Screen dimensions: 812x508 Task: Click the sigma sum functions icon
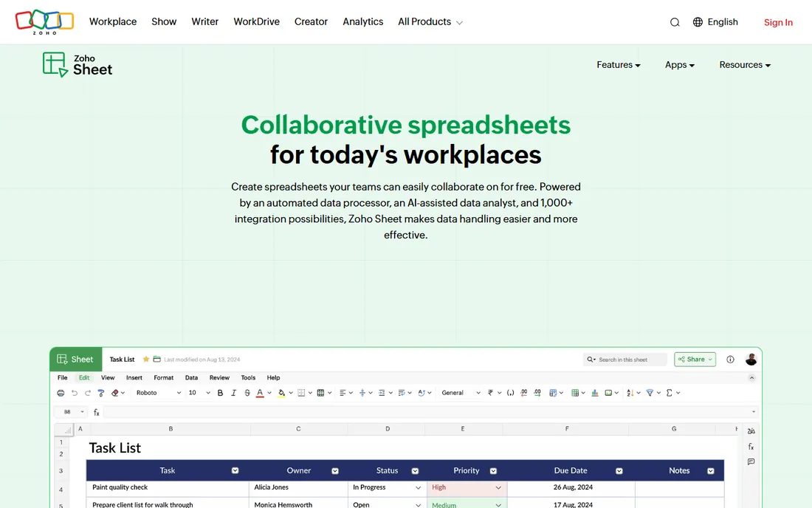(x=670, y=393)
